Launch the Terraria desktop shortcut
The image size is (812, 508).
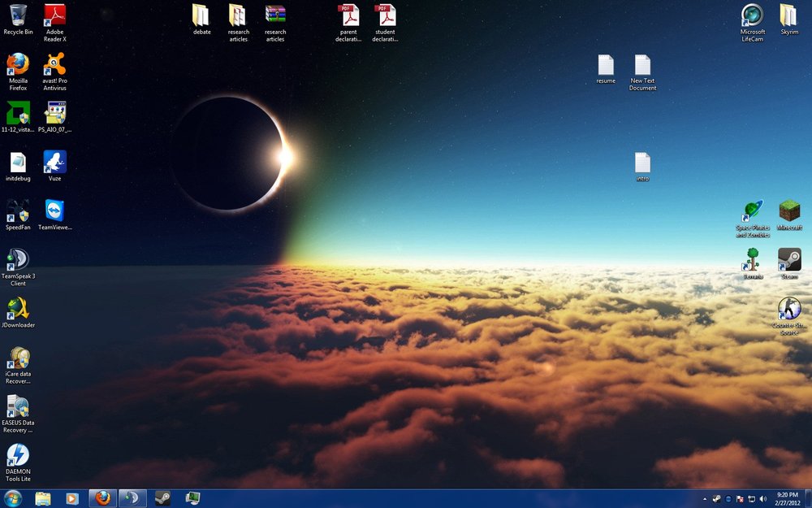tap(753, 263)
